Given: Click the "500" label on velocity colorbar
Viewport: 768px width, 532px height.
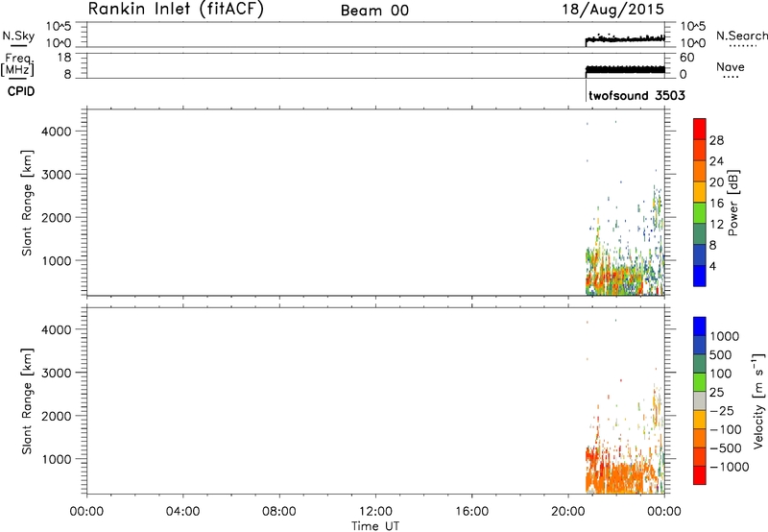Looking at the screenshot, I should 721,354.
